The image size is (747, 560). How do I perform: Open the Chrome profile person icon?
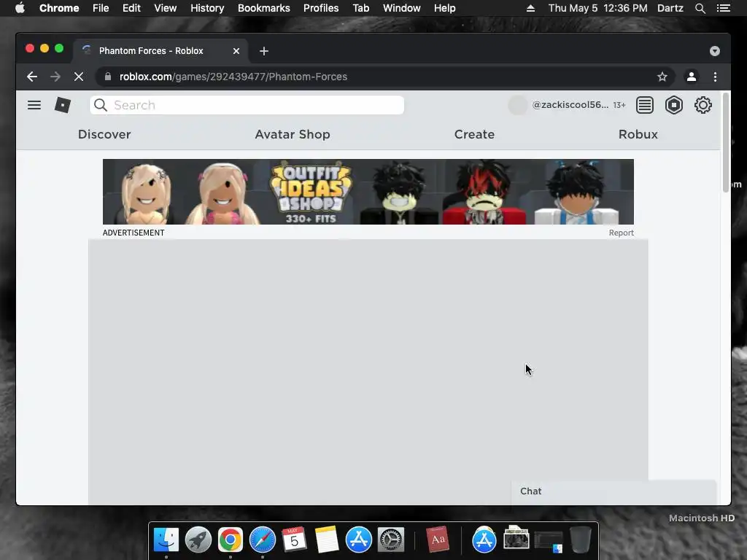[692, 77]
